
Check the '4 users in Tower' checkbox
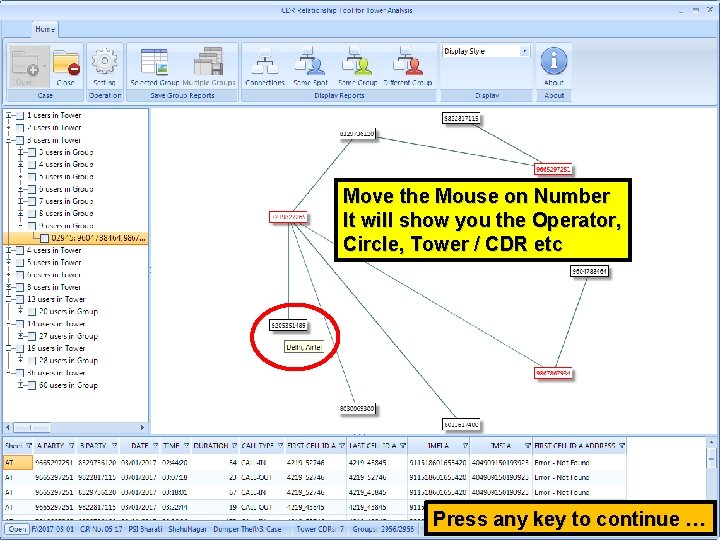point(20,251)
